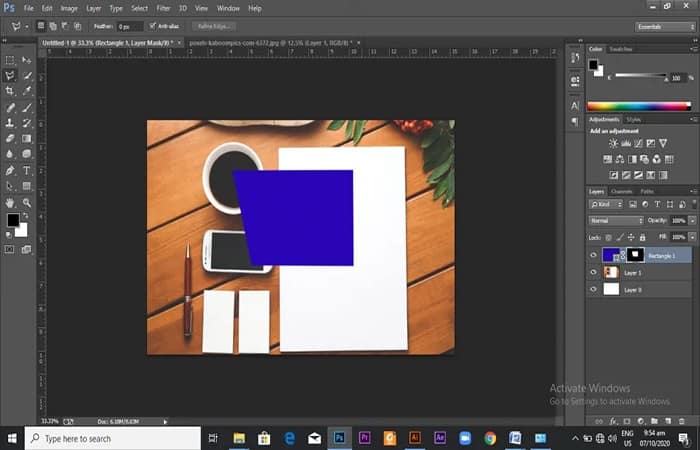The height and width of the screenshot is (450, 700).
Task: Open the Filter menu
Action: point(163,8)
